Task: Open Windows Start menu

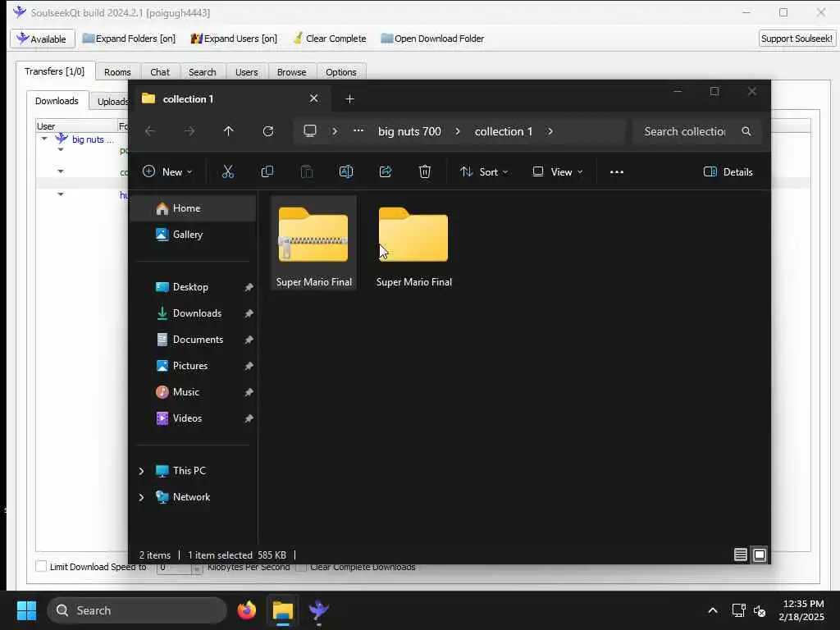Action: (x=26, y=610)
